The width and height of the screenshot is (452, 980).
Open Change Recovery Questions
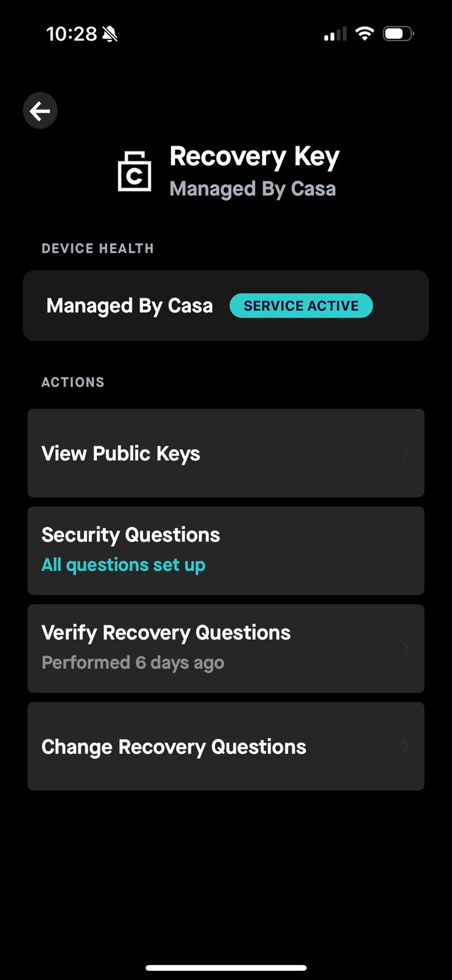pyautogui.click(x=226, y=746)
